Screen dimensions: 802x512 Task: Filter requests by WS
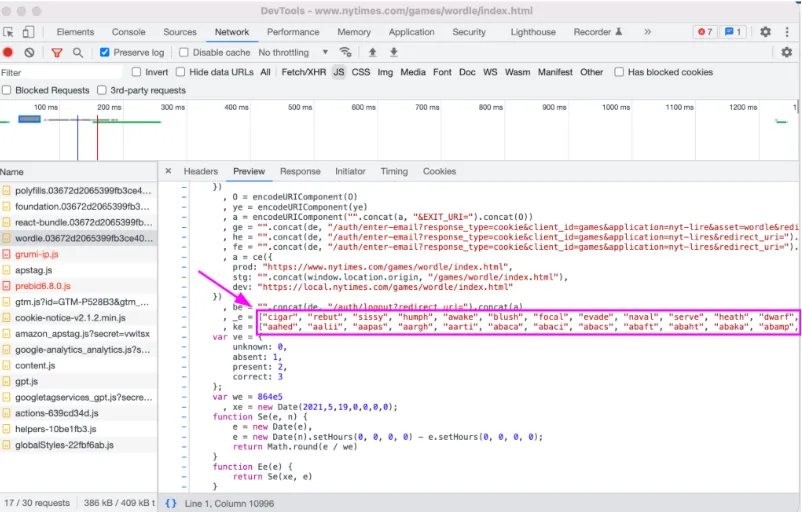[490, 72]
